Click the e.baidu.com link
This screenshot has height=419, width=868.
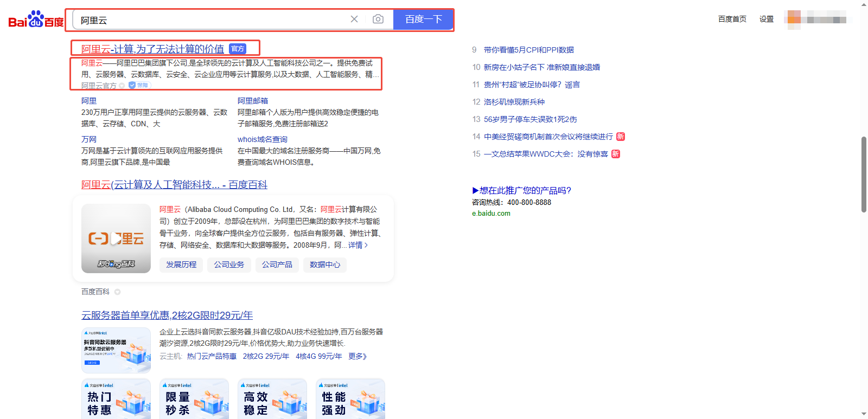(491, 214)
